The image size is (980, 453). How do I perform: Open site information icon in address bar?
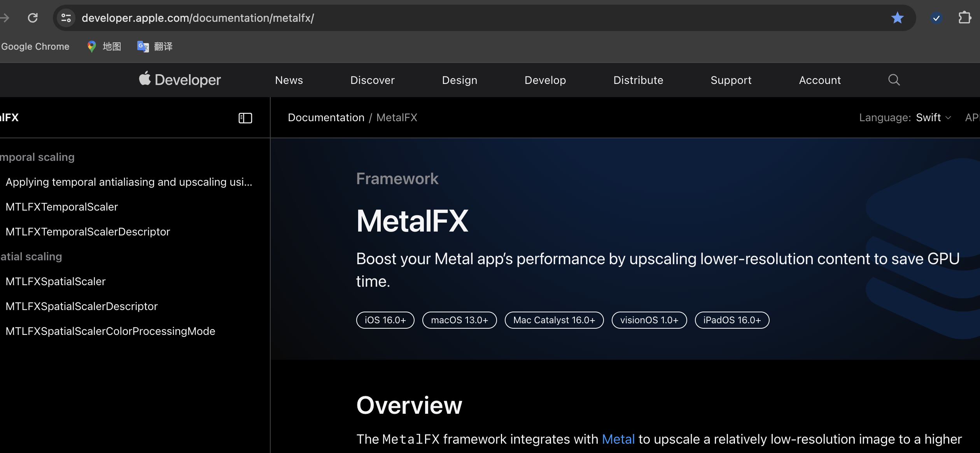[x=66, y=18]
